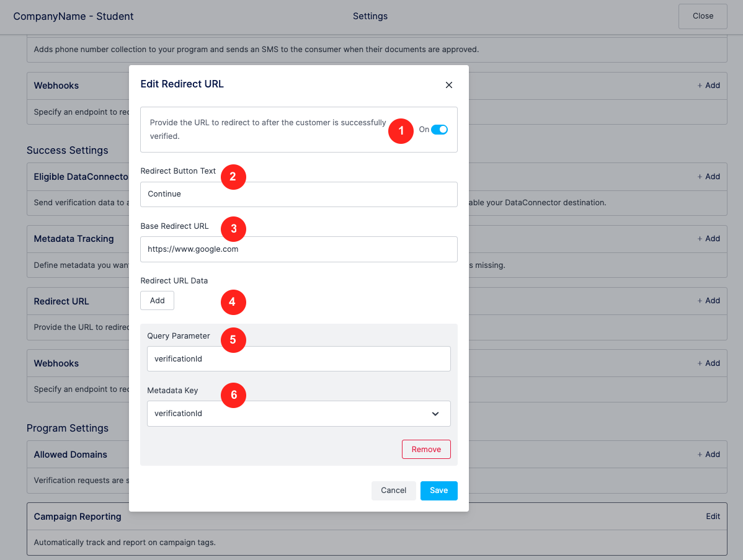Close the Edit Redirect URL dialog with X
Viewport: 743px width, 560px height.
point(449,85)
